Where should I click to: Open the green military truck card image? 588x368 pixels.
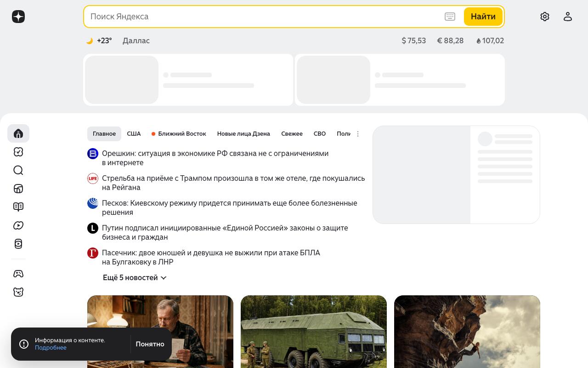pos(314,332)
